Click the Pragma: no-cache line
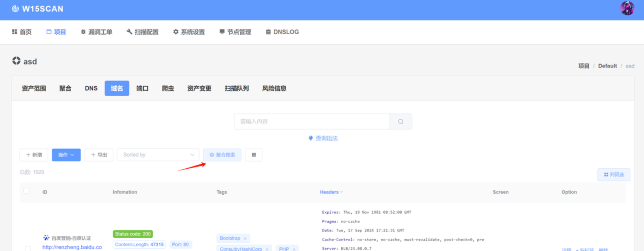This screenshot has height=251, width=644. click(341, 221)
